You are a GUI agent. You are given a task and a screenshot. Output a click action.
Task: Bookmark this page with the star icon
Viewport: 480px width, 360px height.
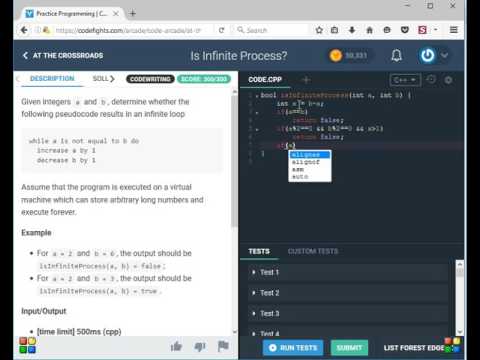point(319,30)
